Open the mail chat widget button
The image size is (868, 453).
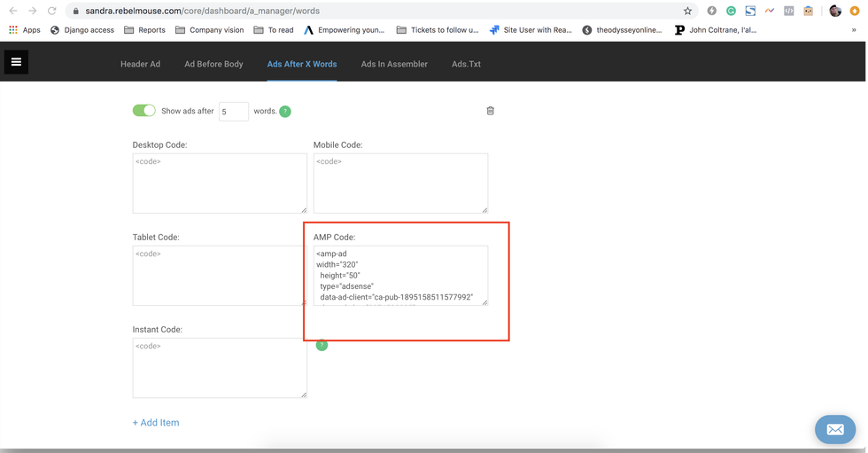pyautogui.click(x=834, y=429)
